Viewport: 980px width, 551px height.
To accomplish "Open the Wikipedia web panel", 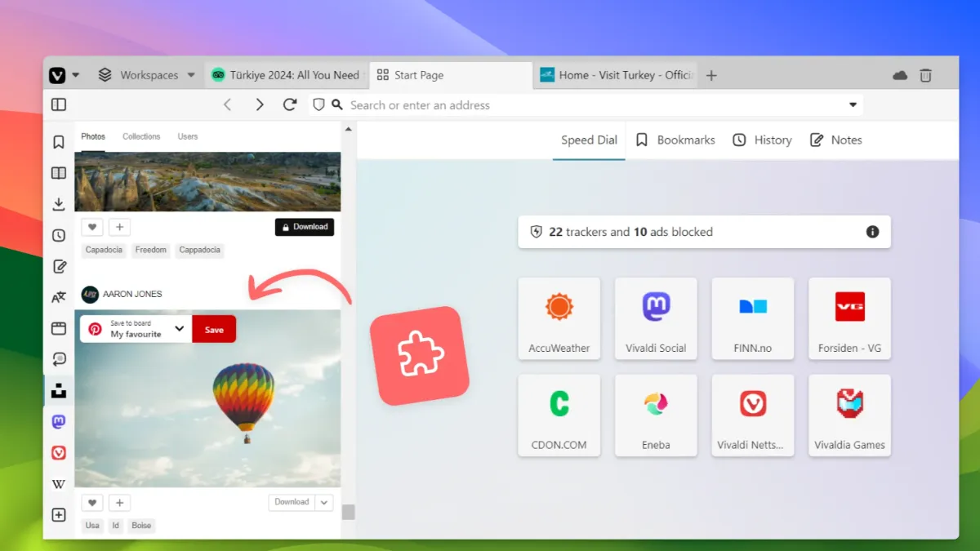I will 59,484.
